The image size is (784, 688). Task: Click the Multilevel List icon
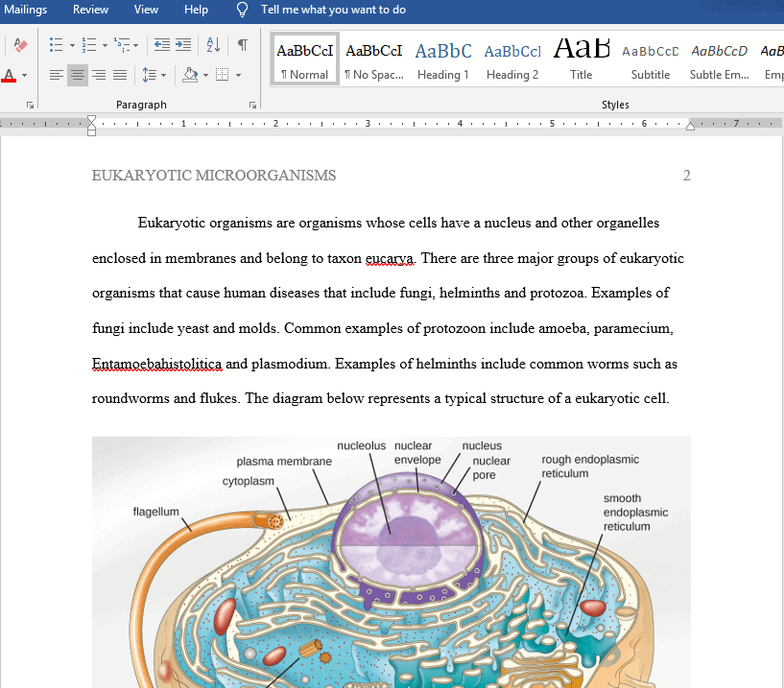121,44
